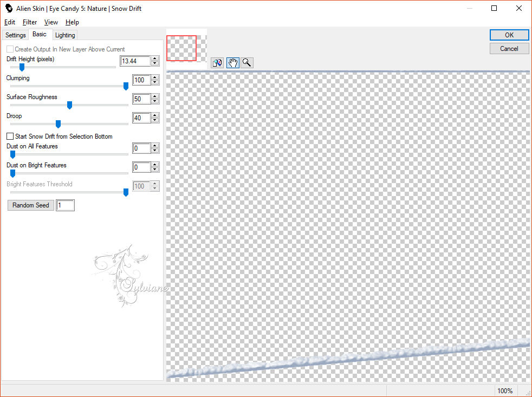Click the Clumping value field
The width and height of the screenshot is (532, 397).
pos(141,80)
